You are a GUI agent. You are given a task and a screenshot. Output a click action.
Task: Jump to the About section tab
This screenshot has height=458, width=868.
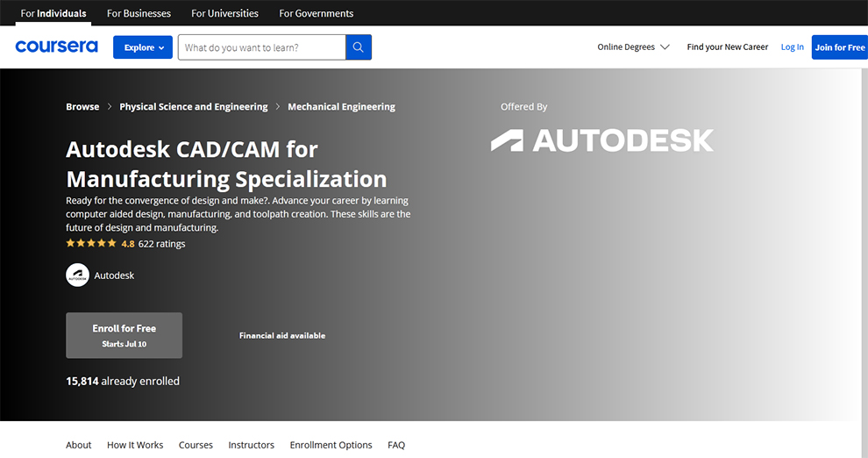79,445
